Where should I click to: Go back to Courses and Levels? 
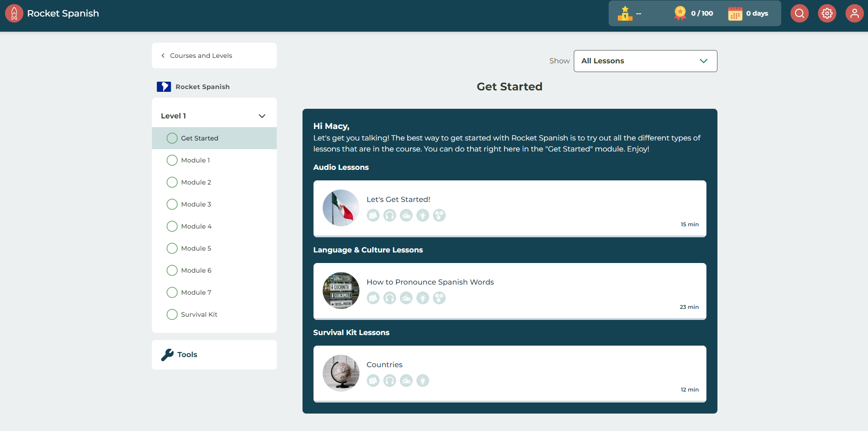[x=201, y=56]
